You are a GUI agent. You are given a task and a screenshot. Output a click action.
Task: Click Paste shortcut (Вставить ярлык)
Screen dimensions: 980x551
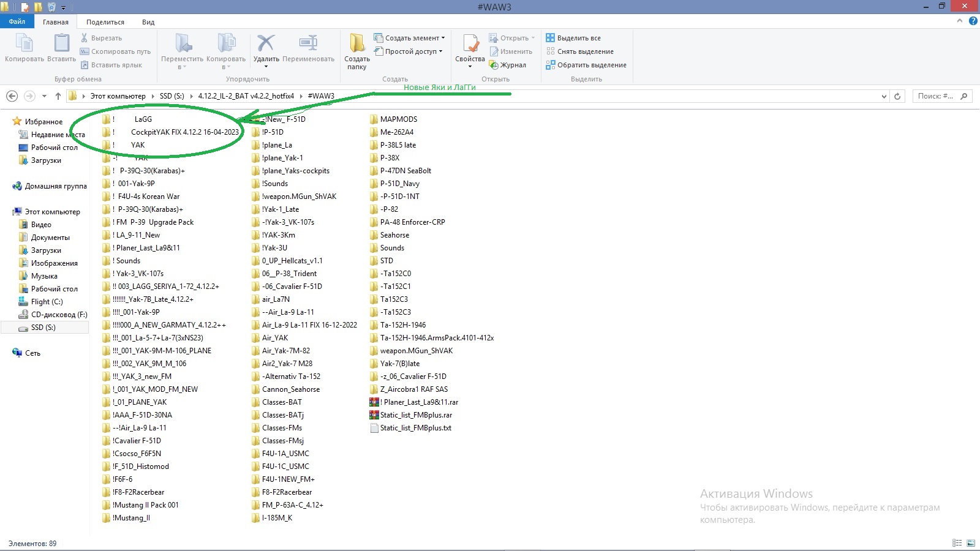[x=111, y=65]
